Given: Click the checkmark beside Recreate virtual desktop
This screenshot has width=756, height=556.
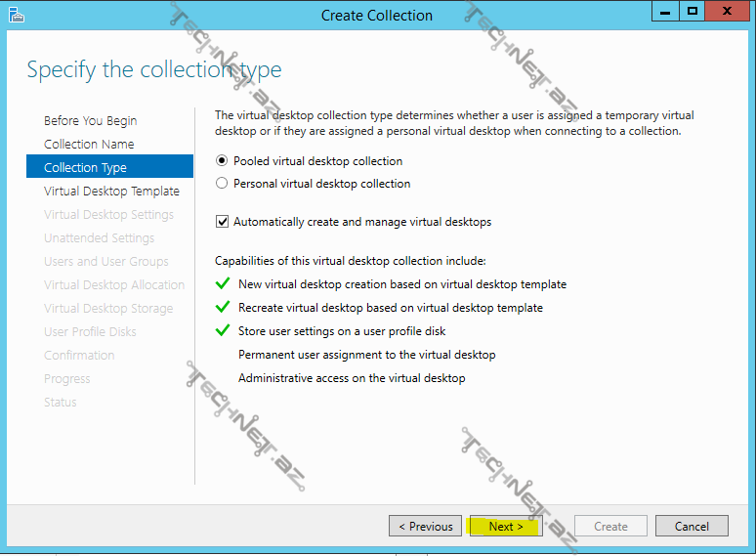Looking at the screenshot, I should [x=223, y=308].
